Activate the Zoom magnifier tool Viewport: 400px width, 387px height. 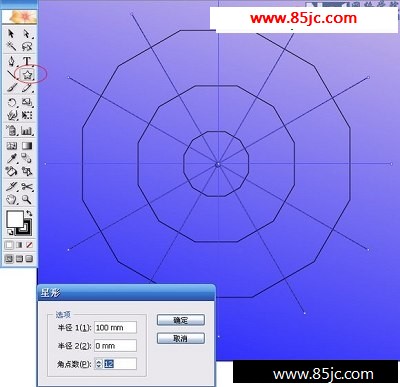pos(27,200)
